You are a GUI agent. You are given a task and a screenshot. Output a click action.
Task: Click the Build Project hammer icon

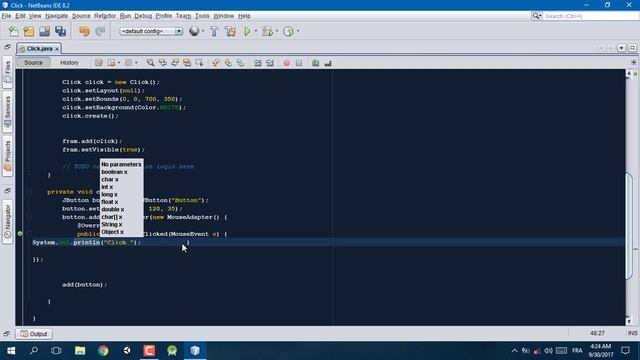click(214, 31)
